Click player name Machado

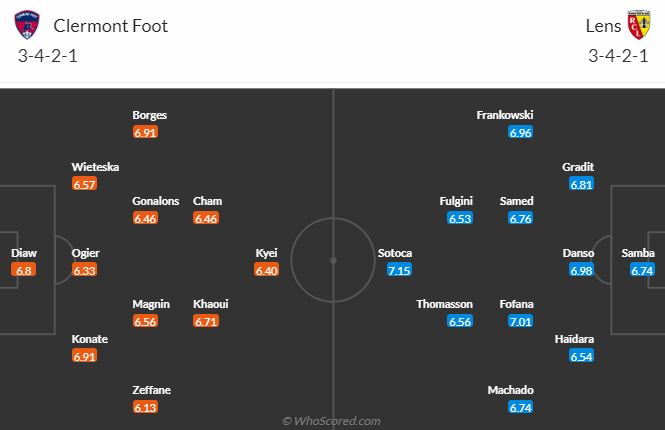coord(510,390)
